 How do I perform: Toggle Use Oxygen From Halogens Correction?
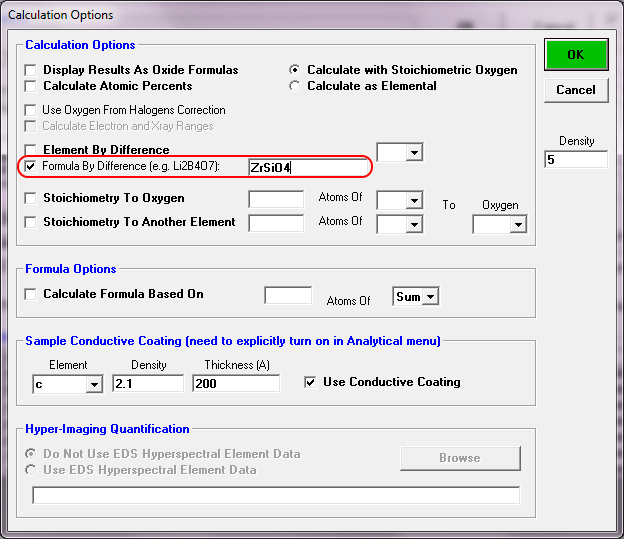pos(32,110)
